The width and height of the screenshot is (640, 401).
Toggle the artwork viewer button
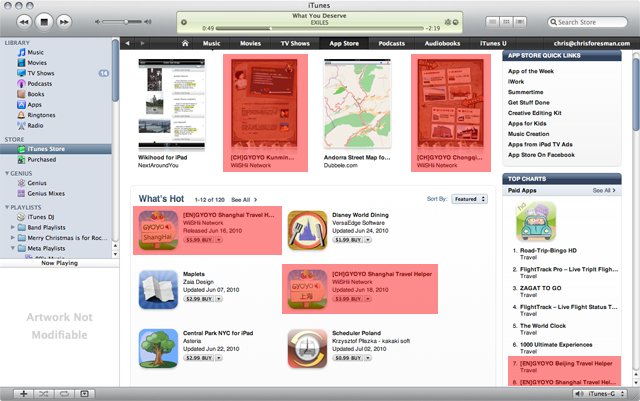tap(84, 394)
